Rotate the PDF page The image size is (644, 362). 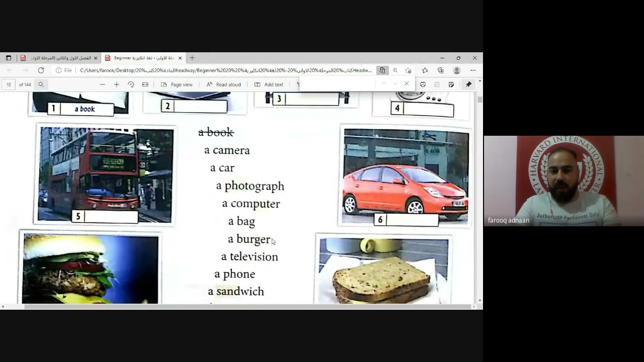[131, 84]
